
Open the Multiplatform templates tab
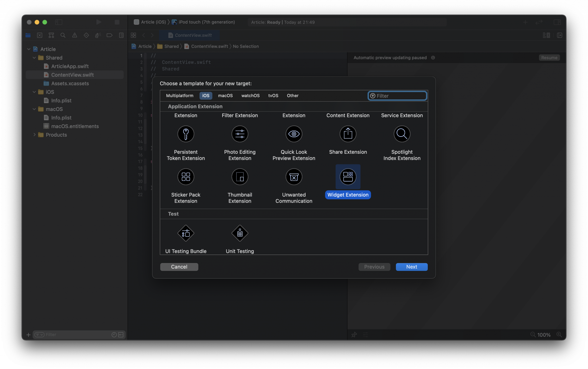tap(179, 96)
